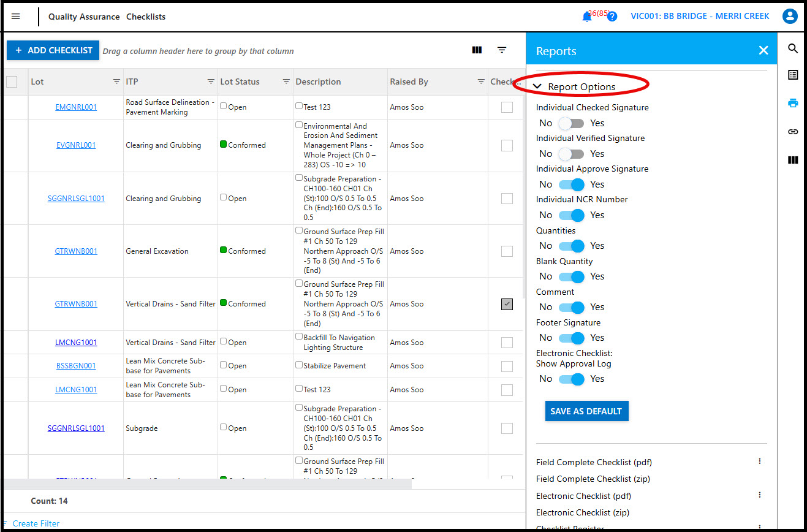Tick the checkbox for LMCNG1001 Vertical Drains row
The height and width of the screenshot is (532, 807).
[507, 343]
